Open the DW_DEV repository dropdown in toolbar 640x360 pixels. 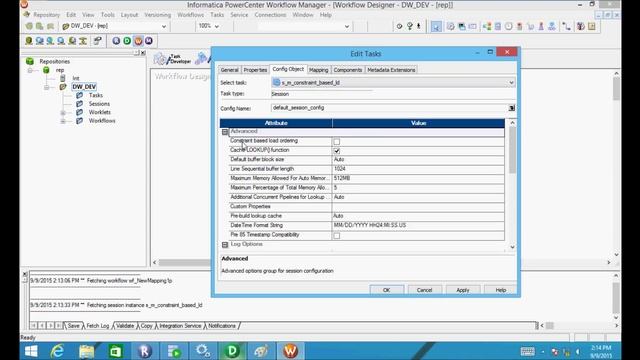point(164,27)
